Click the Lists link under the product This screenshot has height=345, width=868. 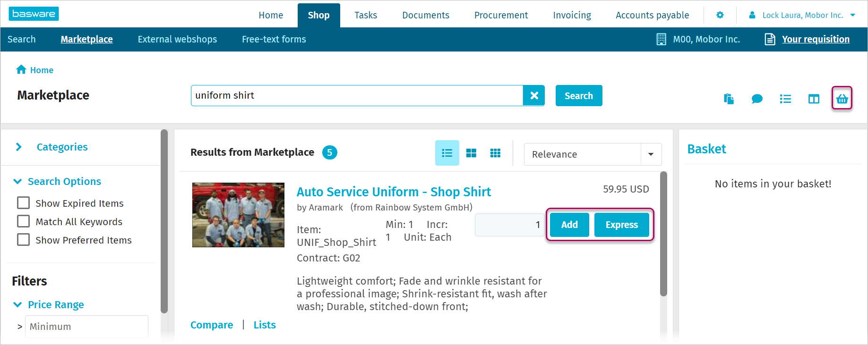(x=265, y=325)
